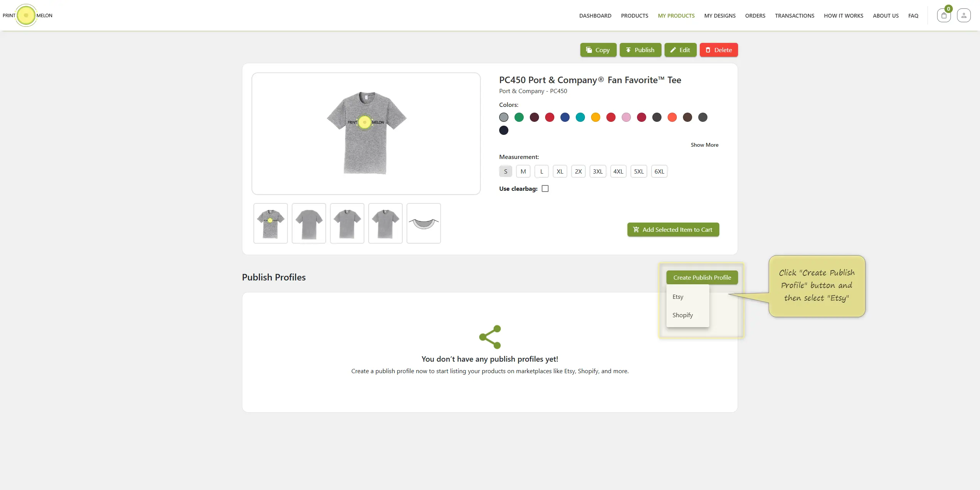Pick size L
980x490 pixels.
tap(541, 171)
